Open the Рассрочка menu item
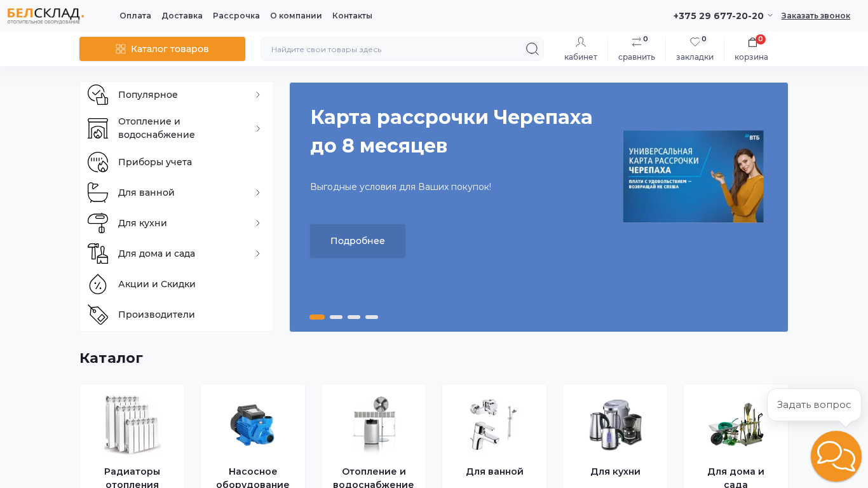Viewport: 868px width, 488px height. 236,15
